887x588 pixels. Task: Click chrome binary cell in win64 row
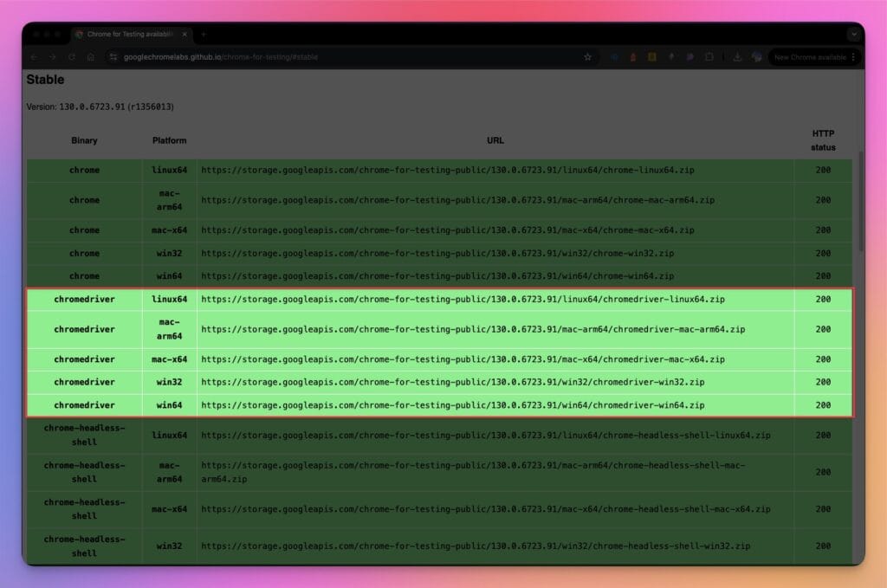(84, 276)
